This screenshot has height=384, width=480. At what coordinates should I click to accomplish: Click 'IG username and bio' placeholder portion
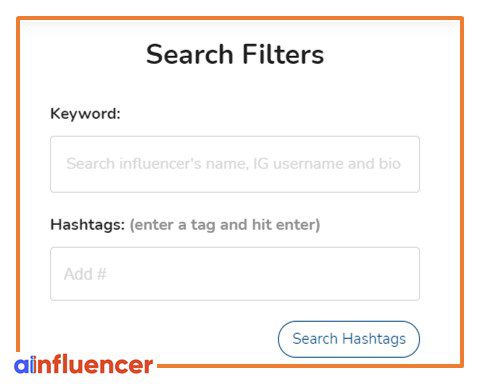pyautogui.click(x=327, y=164)
